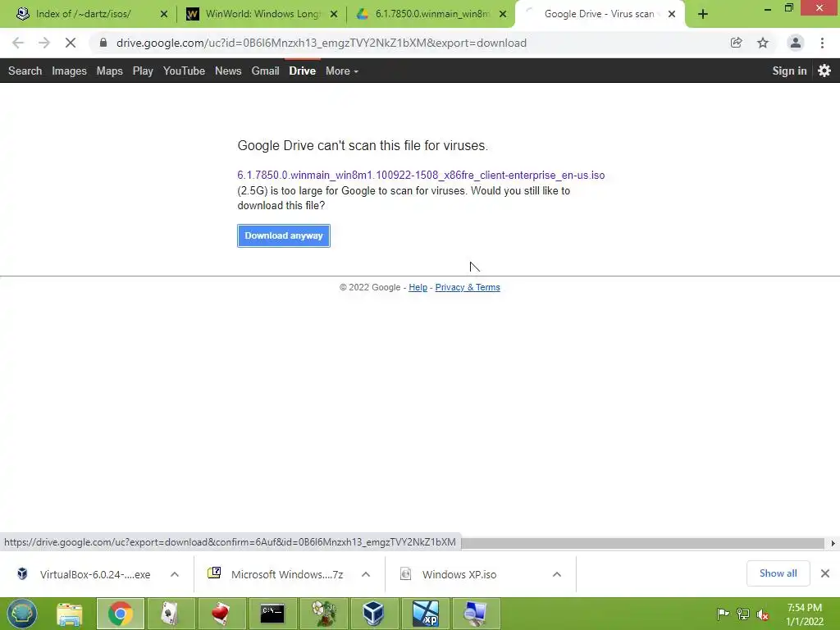Open Images in Google bar

coord(69,71)
